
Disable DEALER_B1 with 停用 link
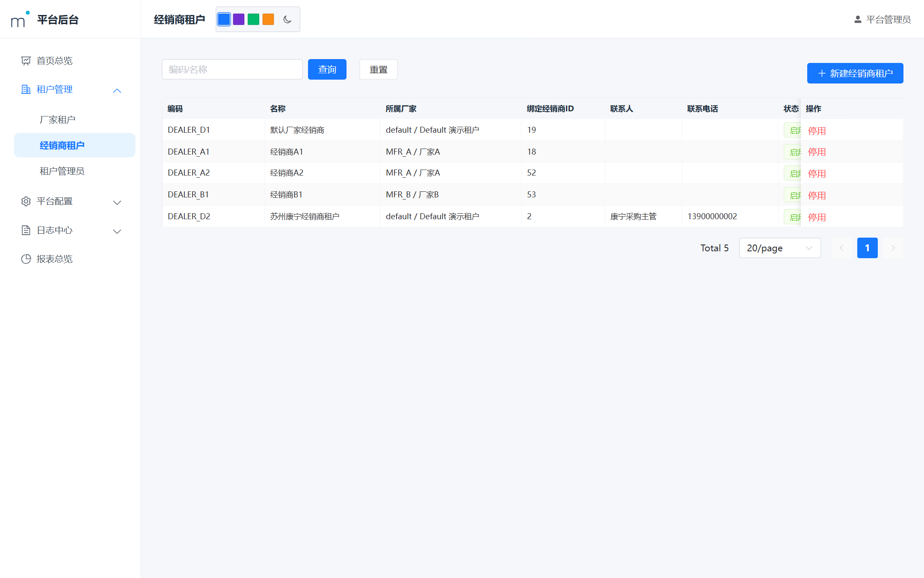[817, 195]
